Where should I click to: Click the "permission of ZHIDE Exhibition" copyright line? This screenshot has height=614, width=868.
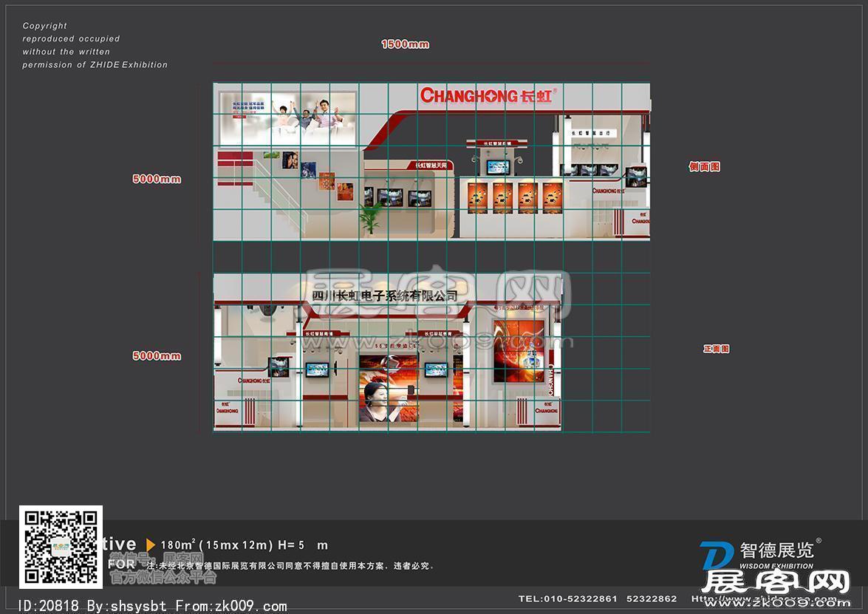tap(95, 65)
